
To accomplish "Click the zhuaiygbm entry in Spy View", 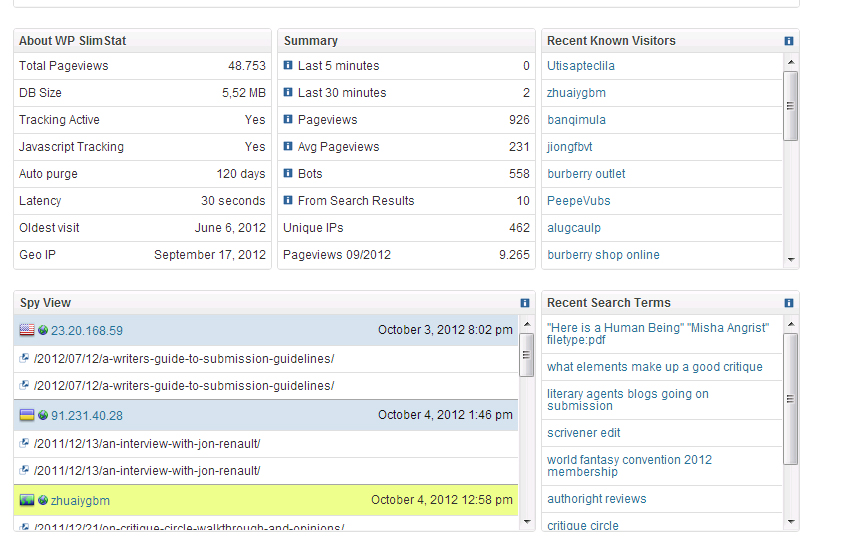I will pyautogui.click(x=80, y=501).
